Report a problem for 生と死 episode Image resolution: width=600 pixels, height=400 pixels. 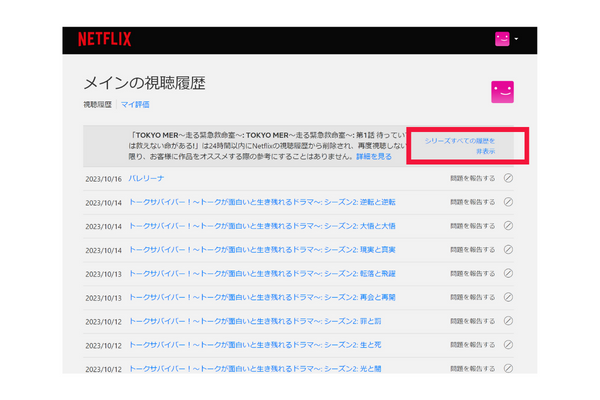[x=473, y=345]
